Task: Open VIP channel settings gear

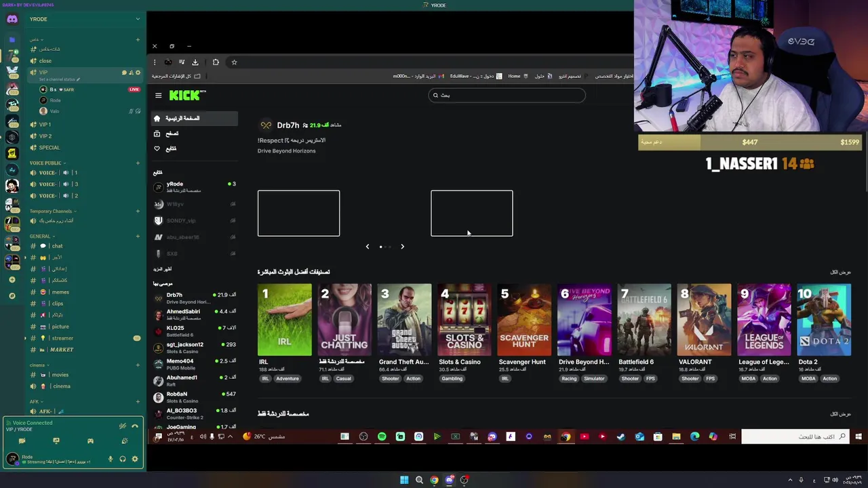Action: [138, 73]
